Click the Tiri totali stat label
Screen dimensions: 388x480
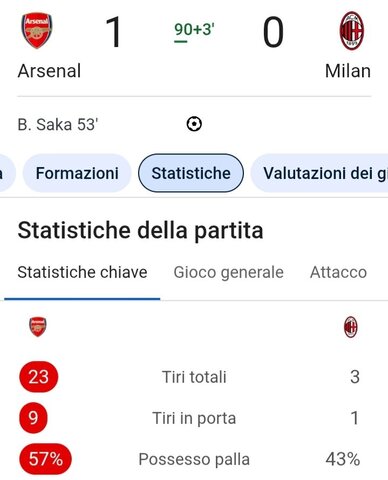[194, 377]
